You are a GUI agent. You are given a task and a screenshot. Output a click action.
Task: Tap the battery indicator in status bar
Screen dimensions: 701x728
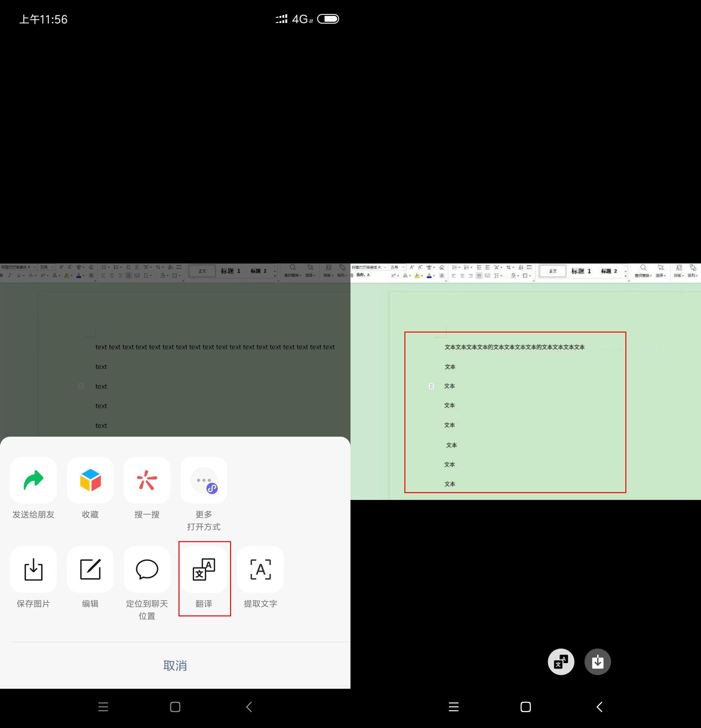tap(328, 19)
